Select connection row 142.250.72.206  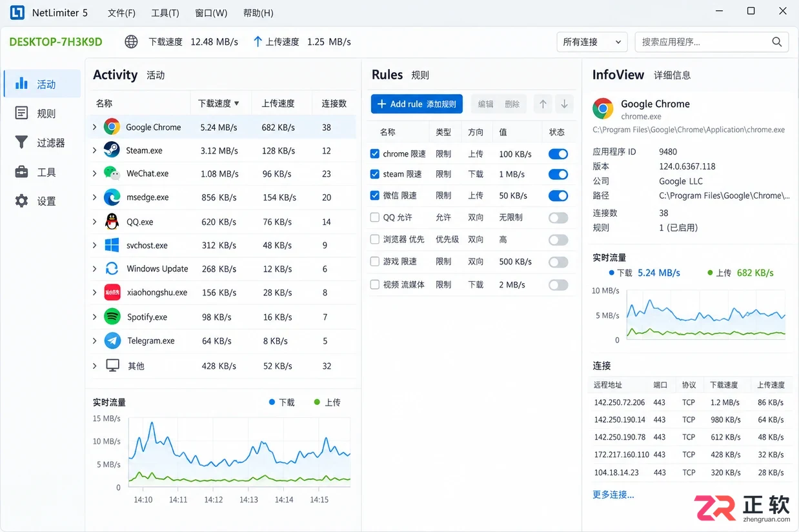tap(691, 402)
